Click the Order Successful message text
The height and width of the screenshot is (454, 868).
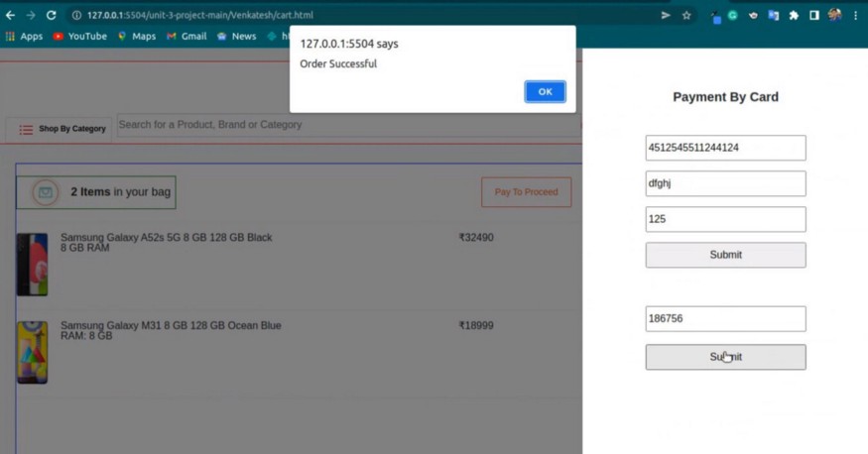338,63
